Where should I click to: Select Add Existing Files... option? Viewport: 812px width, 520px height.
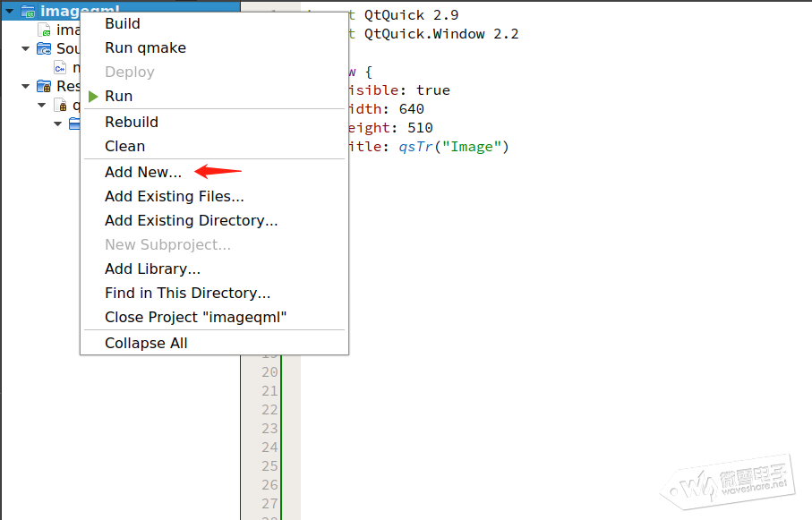click(x=174, y=196)
